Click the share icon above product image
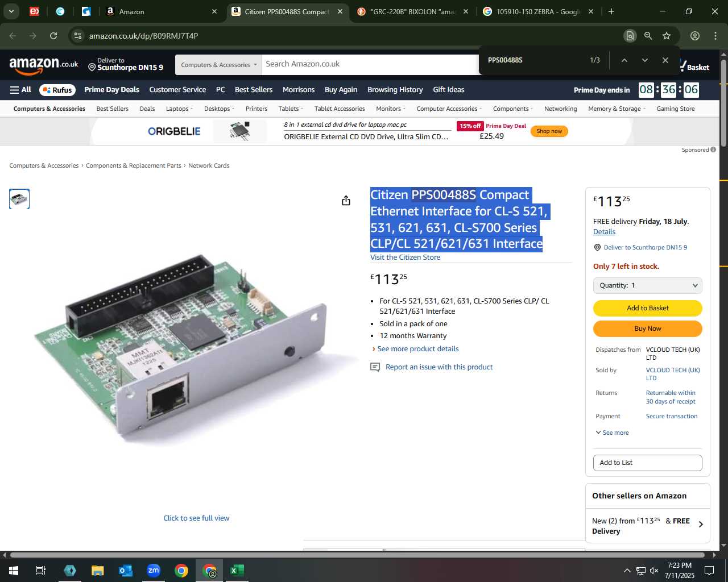The height and width of the screenshot is (582, 728). 346,200
